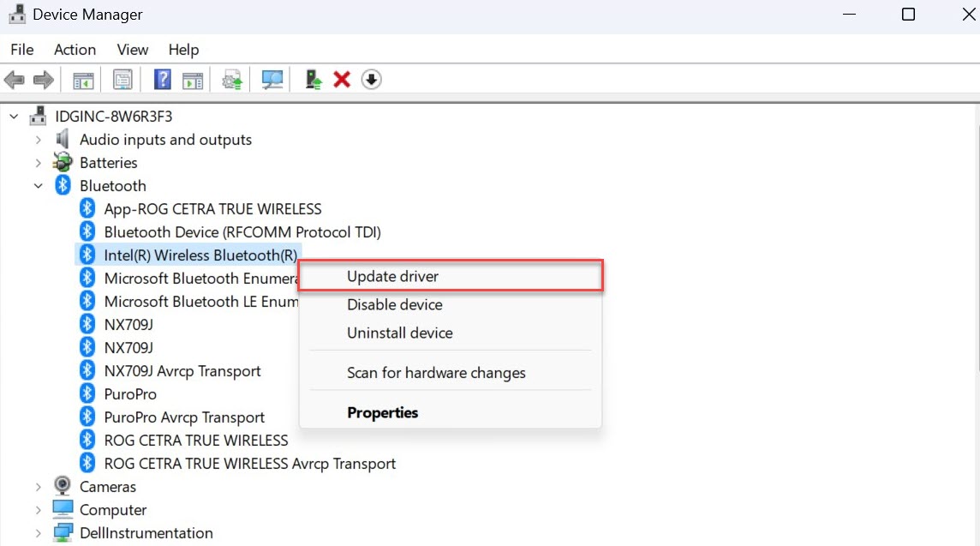Expand the Batteries category chevron
The height and width of the screenshot is (546, 980).
39,163
